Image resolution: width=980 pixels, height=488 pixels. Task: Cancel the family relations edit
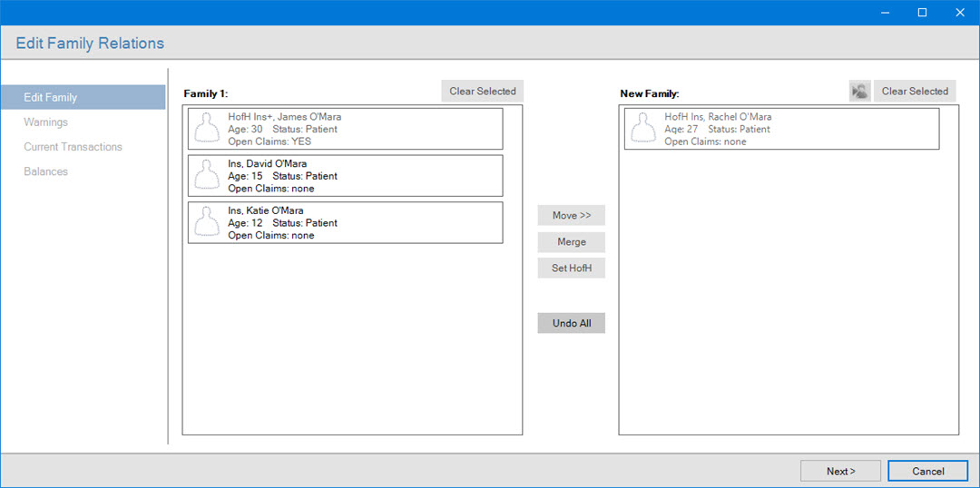coord(927,471)
